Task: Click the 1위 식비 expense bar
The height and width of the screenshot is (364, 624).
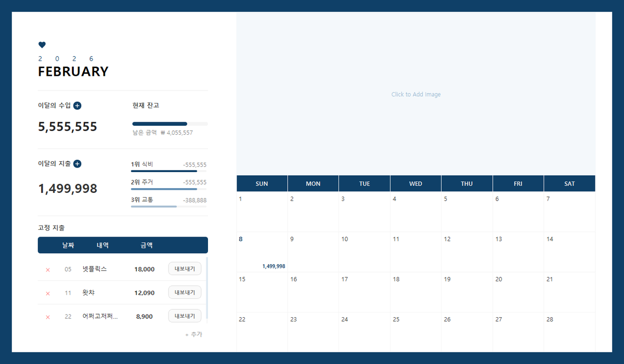Action: (168, 171)
